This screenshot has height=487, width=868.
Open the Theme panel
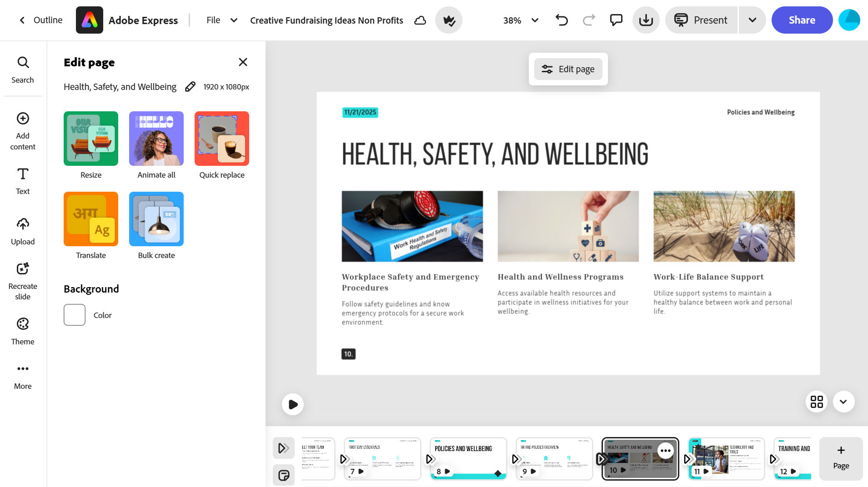[x=22, y=331]
